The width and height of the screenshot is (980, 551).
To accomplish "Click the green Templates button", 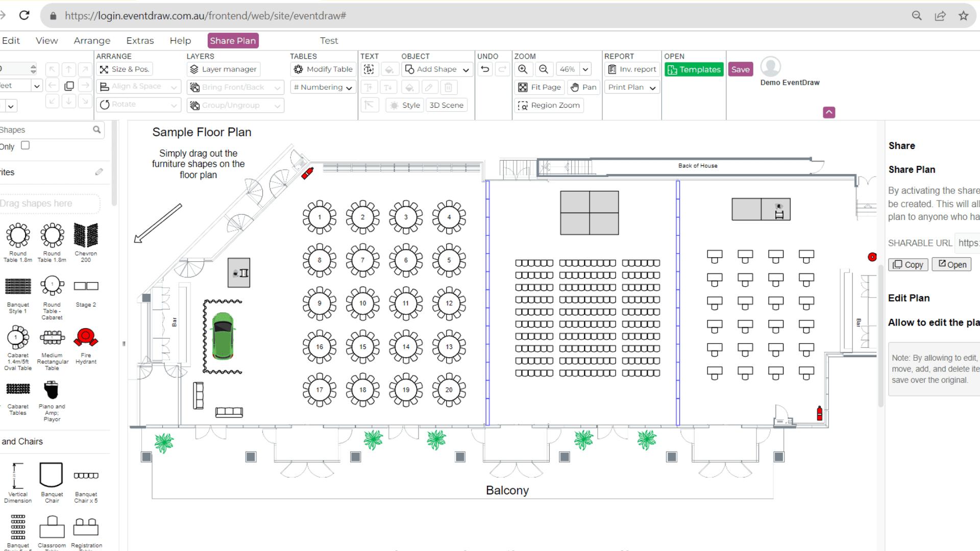I will [x=694, y=69].
